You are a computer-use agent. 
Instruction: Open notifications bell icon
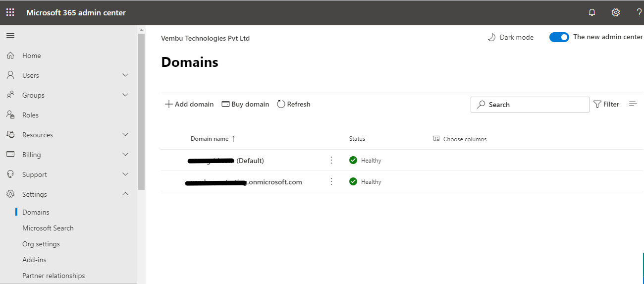[592, 12]
